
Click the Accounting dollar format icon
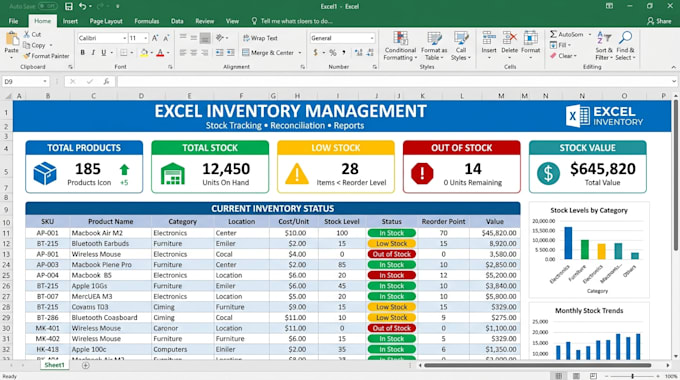[315, 52]
